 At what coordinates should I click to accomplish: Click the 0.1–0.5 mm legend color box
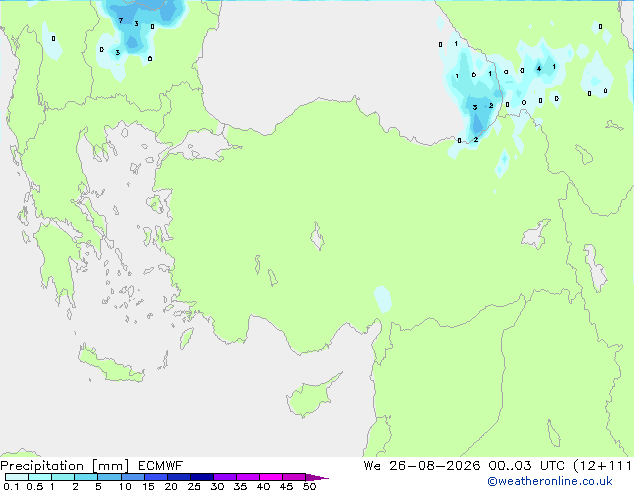17,477
